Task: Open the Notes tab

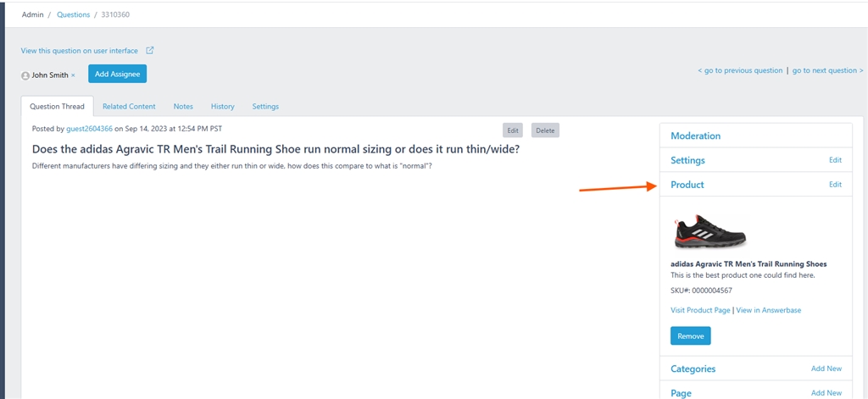Action: (x=183, y=106)
